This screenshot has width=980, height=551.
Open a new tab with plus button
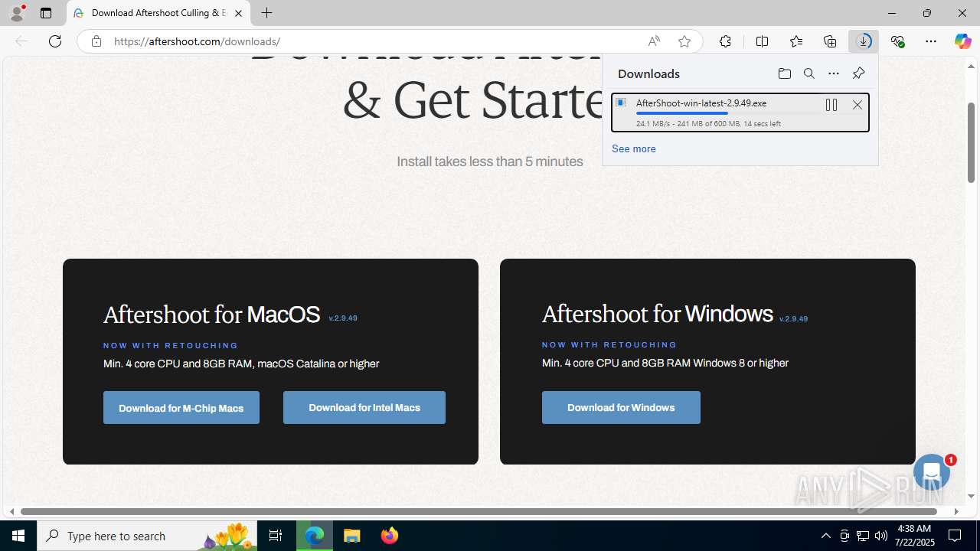(266, 13)
